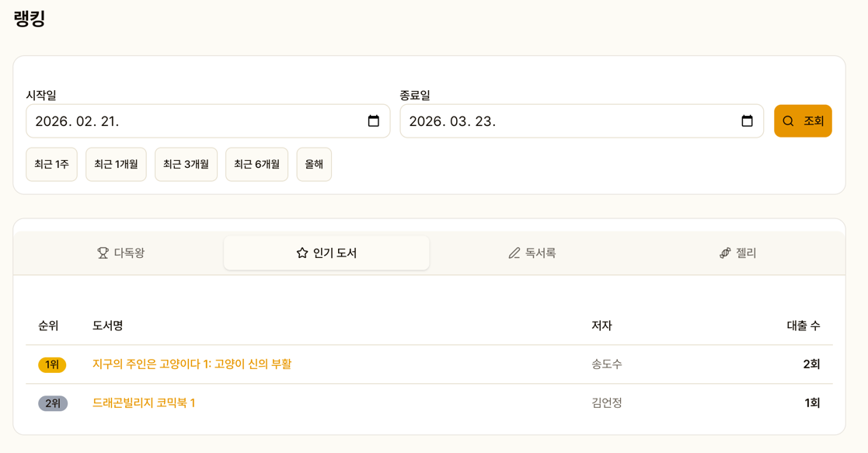This screenshot has width=868, height=453.
Task: Click the pencil icon for 독서록
Action: point(514,253)
